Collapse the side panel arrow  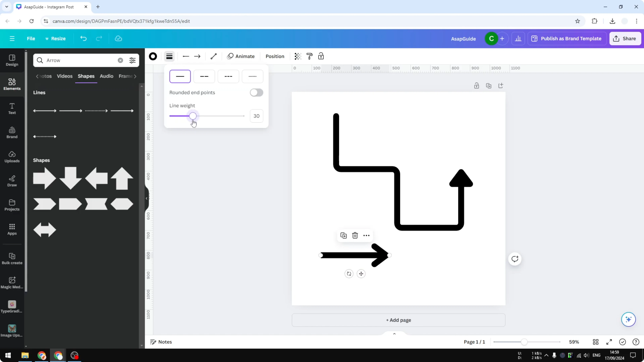pyautogui.click(x=147, y=198)
